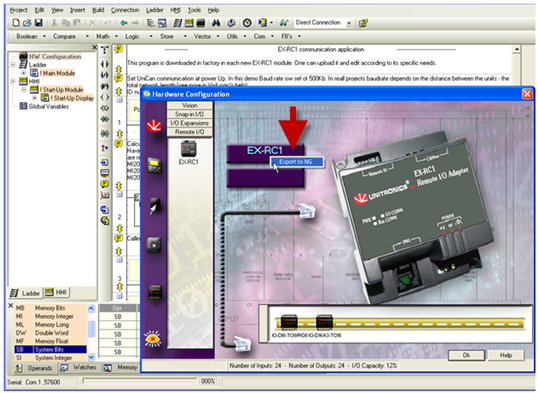The width and height of the screenshot is (538, 393).
Task: Expand the Start-Up Display tree node
Action: (x=35, y=98)
